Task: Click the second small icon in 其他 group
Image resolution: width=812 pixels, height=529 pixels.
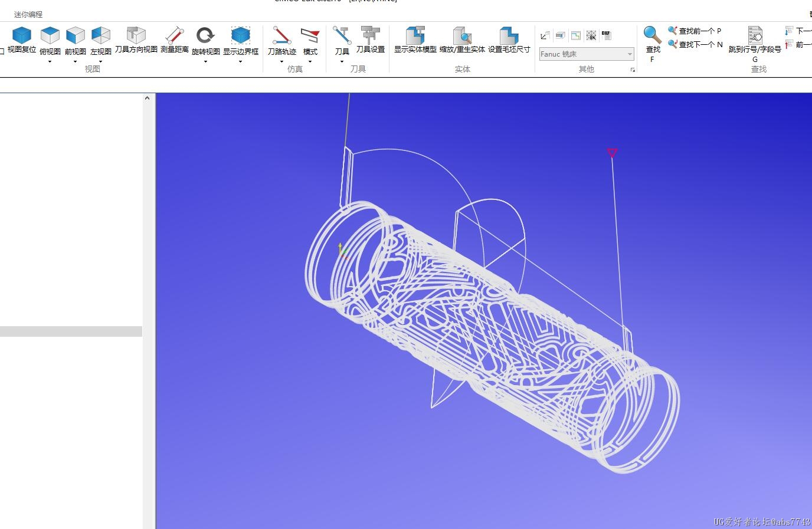Action: (561, 35)
